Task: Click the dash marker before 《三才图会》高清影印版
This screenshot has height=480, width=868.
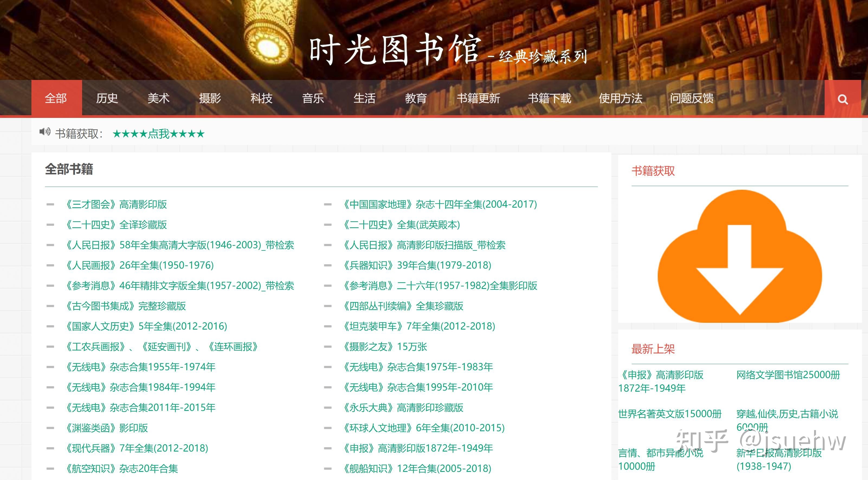Action: click(50, 205)
